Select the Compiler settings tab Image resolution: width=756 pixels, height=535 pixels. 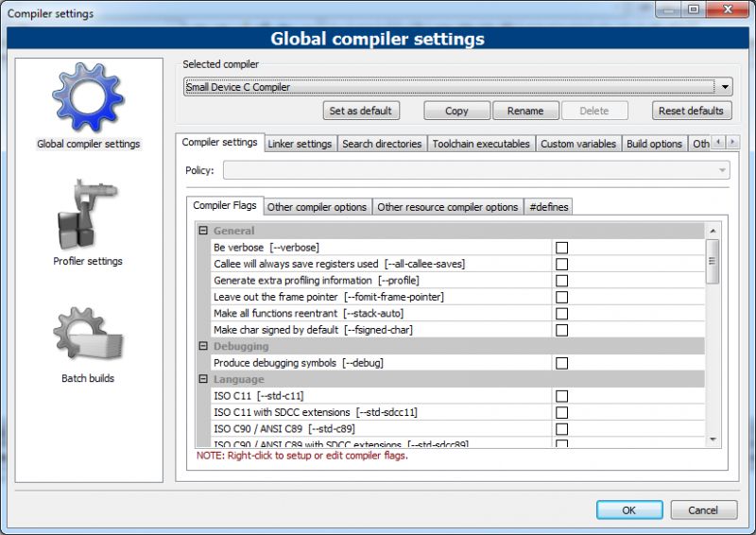[x=220, y=143]
